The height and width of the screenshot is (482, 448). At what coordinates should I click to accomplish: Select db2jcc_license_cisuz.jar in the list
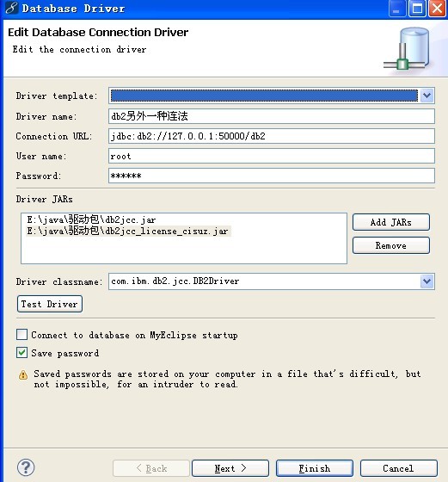click(x=128, y=231)
